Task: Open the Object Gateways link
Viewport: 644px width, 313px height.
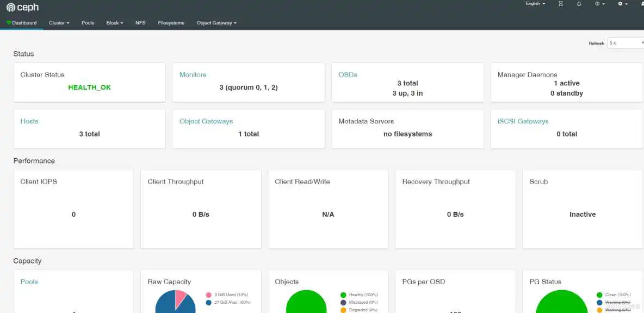Action: (x=206, y=121)
